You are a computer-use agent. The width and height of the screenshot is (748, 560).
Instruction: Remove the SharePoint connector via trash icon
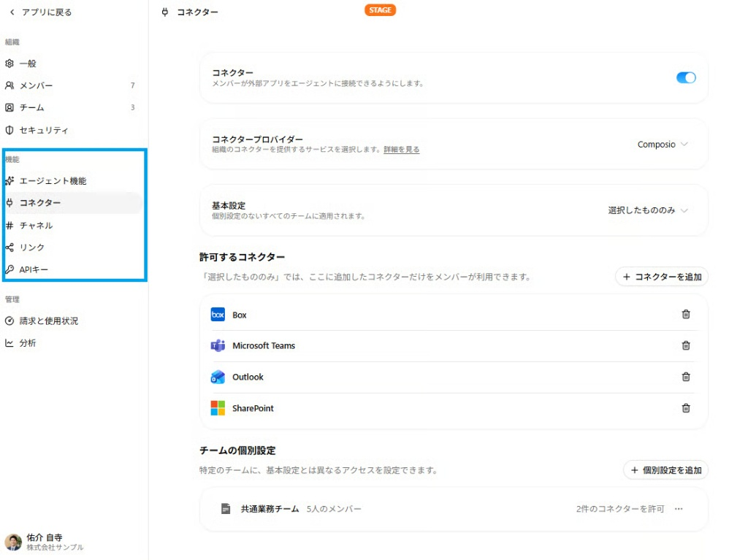pos(685,408)
